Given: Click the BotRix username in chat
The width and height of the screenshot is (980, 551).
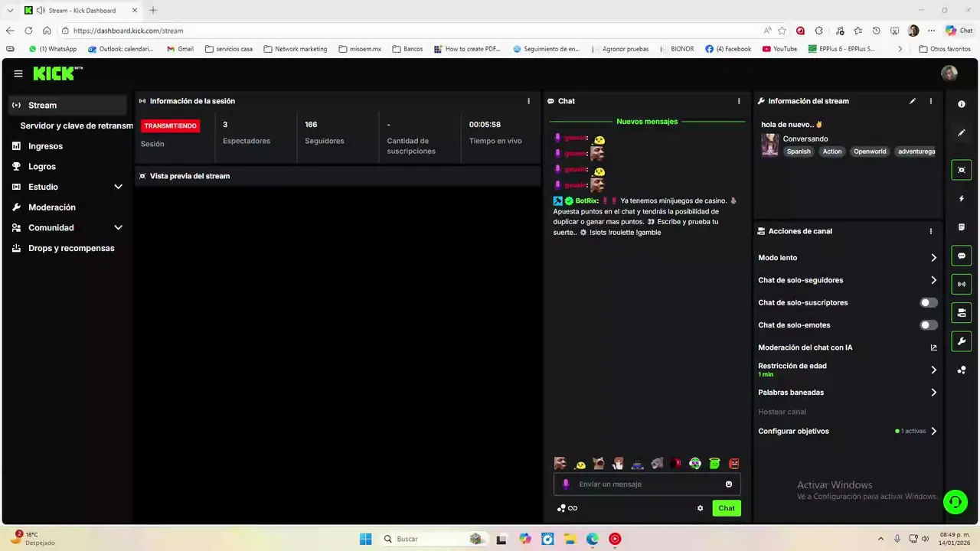Looking at the screenshot, I should (x=587, y=201).
